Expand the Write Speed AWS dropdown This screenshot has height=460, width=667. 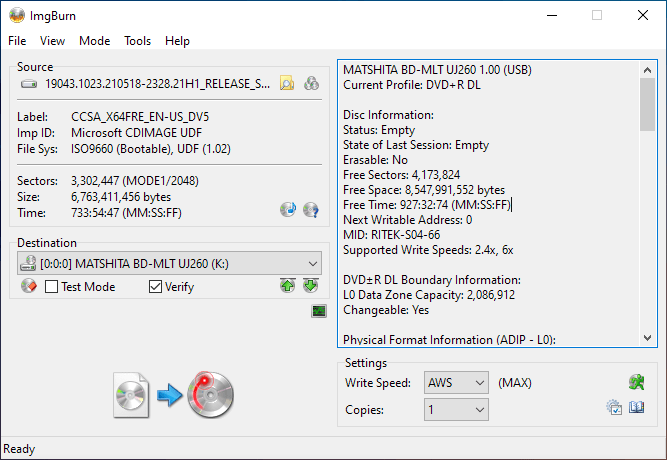tap(456, 383)
